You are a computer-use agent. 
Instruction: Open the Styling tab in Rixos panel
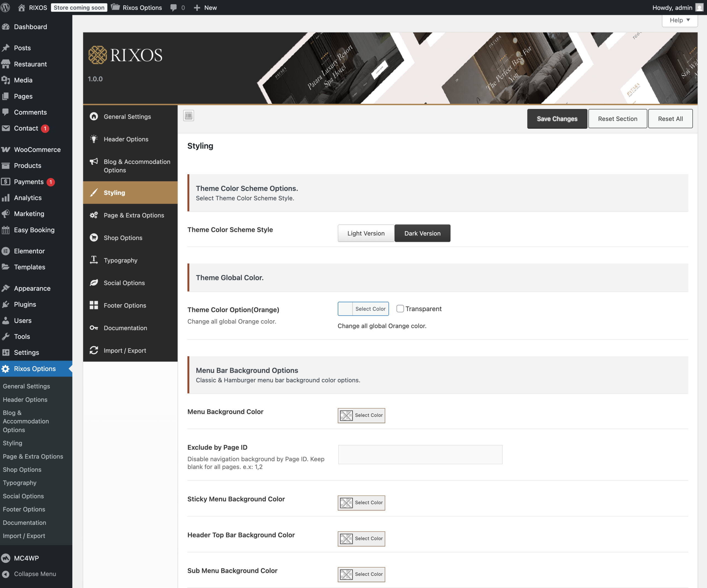[x=130, y=192]
